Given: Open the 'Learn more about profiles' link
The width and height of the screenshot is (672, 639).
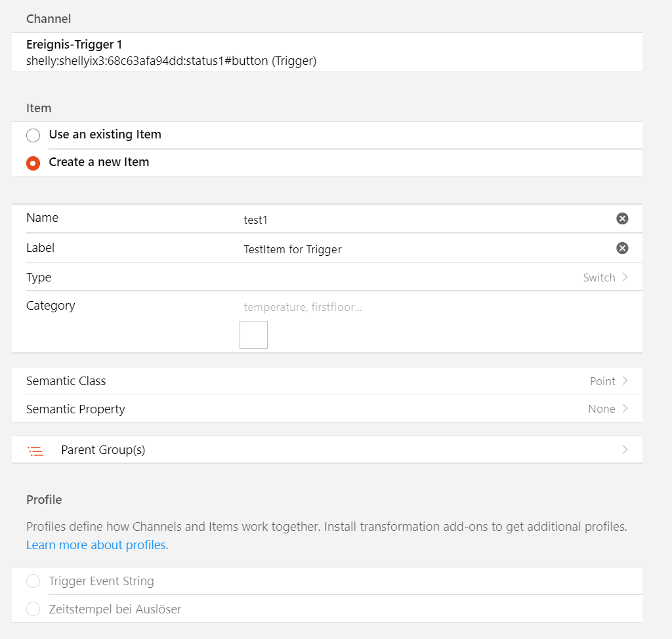Looking at the screenshot, I should pyautogui.click(x=97, y=545).
